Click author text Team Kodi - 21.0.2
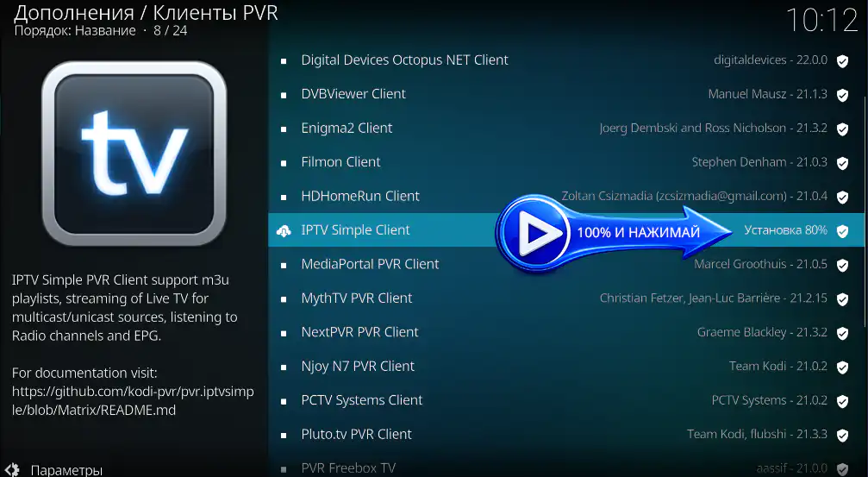The image size is (868, 477). [778, 367]
